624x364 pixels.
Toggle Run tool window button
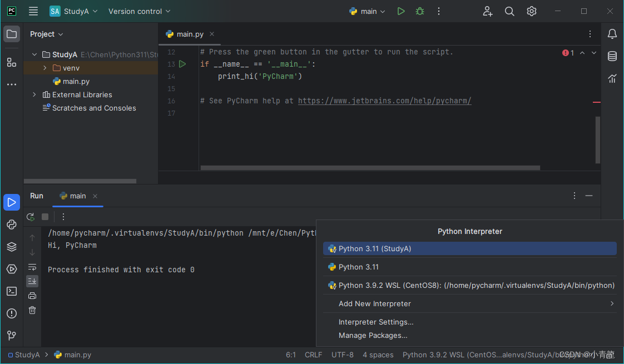pyautogui.click(x=12, y=202)
